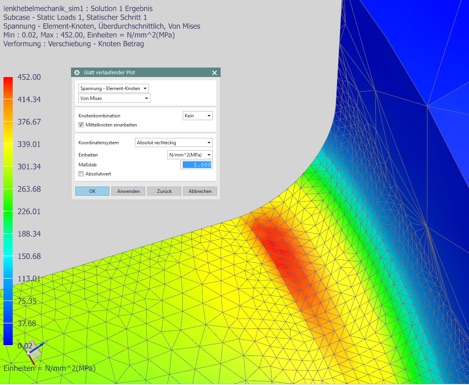469x385 pixels.
Task: Confirm the dialog with the OK button
Action: point(92,191)
